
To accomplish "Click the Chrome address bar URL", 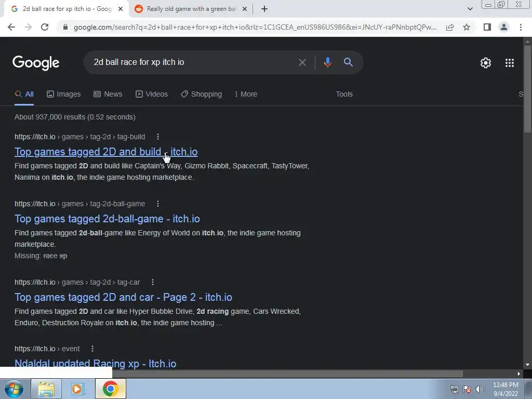I will click(x=255, y=27).
